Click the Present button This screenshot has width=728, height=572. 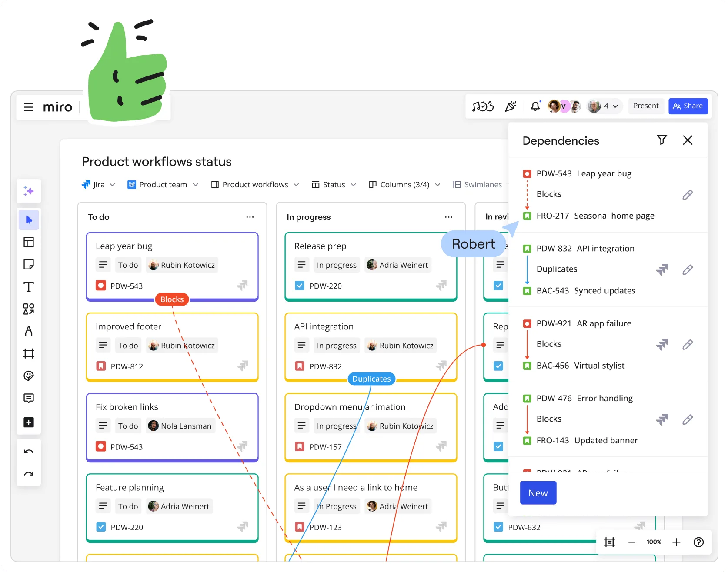[x=646, y=106]
